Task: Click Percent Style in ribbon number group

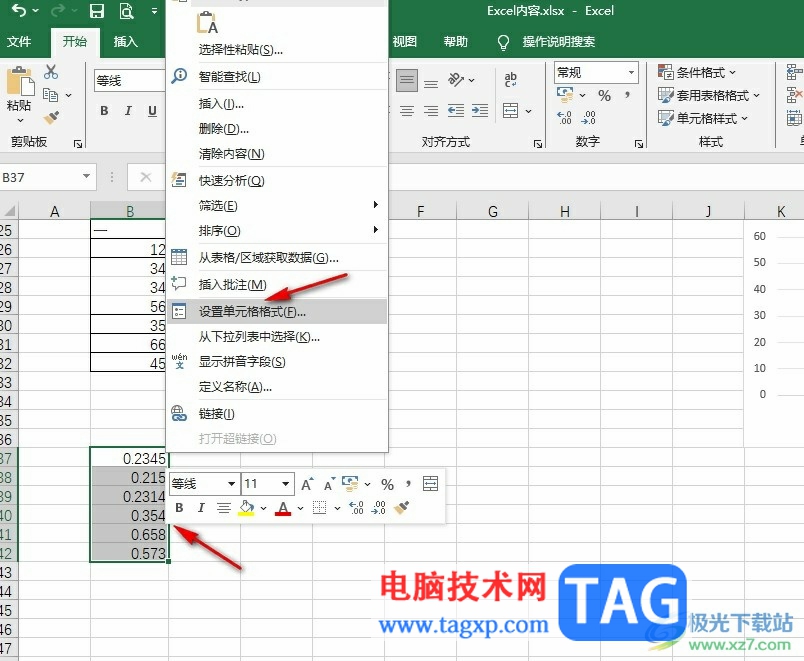Action: coord(605,95)
